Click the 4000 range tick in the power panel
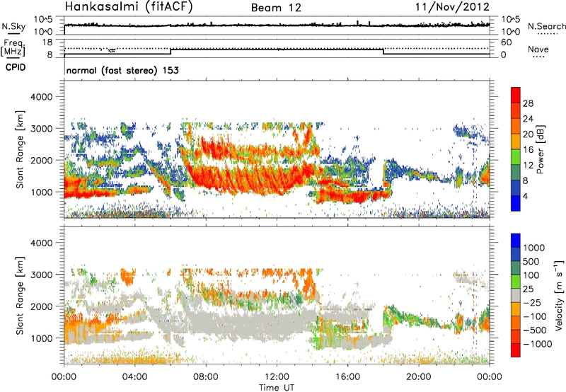The height and width of the screenshot is (392, 566). coord(42,97)
